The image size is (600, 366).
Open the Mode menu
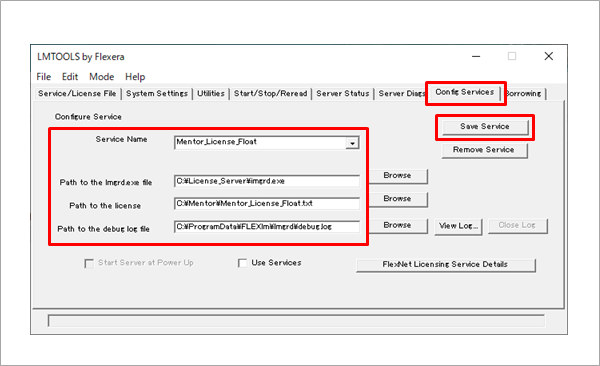tap(101, 77)
